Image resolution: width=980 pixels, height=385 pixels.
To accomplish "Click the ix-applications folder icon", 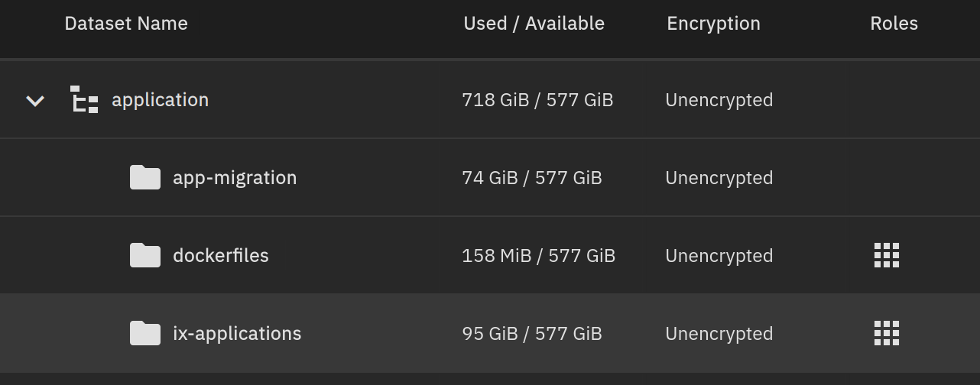I will [x=145, y=334].
